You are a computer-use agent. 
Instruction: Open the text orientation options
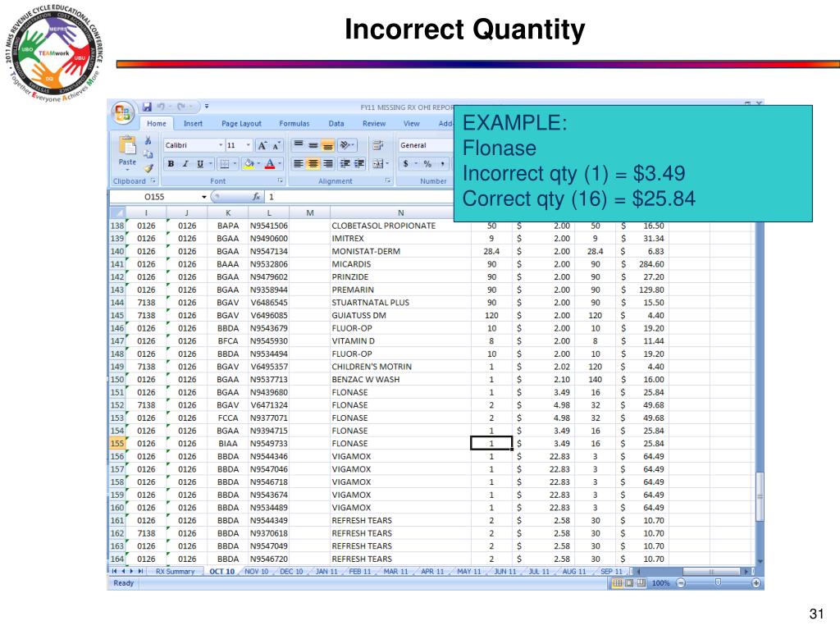[x=347, y=145]
